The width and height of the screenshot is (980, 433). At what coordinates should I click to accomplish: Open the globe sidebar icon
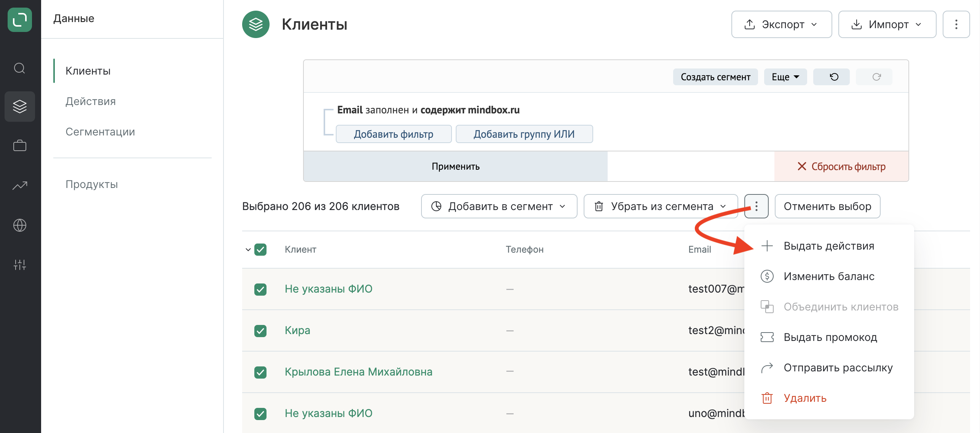coord(20,225)
